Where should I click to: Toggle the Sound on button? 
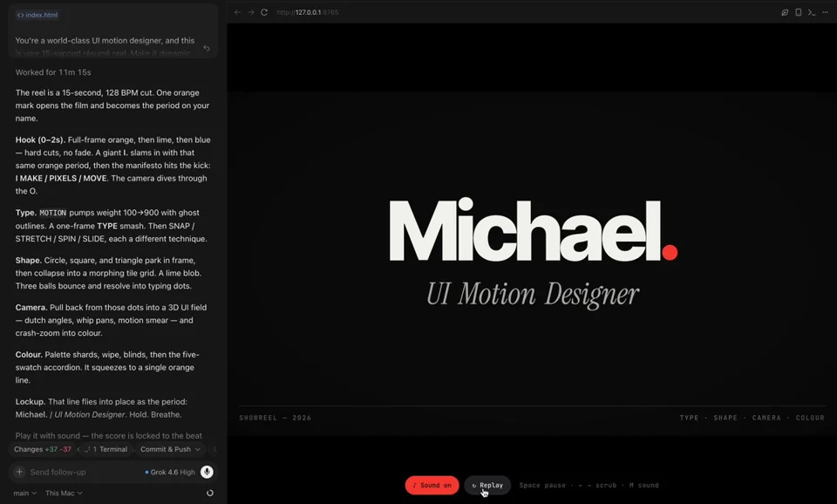tap(432, 486)
